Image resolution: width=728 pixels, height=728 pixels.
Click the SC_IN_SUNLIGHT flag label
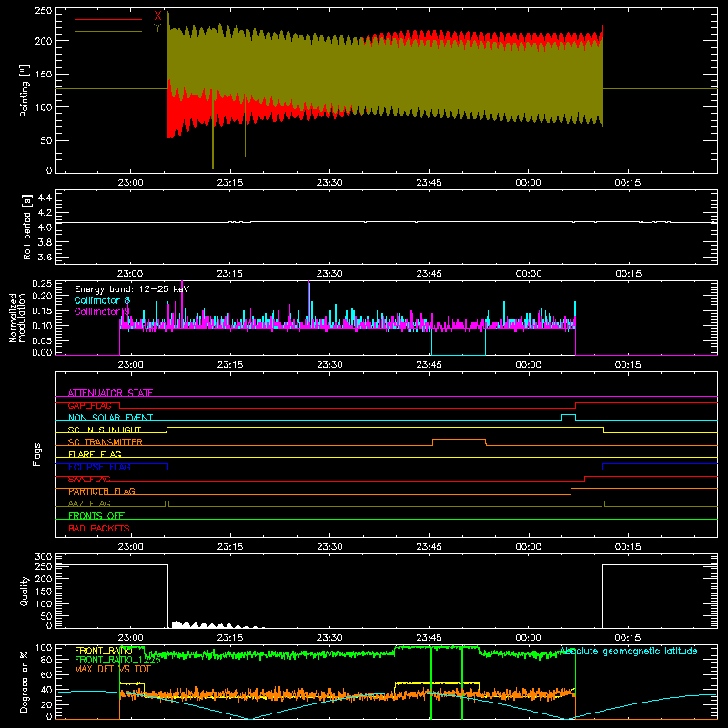coord(105,430)
